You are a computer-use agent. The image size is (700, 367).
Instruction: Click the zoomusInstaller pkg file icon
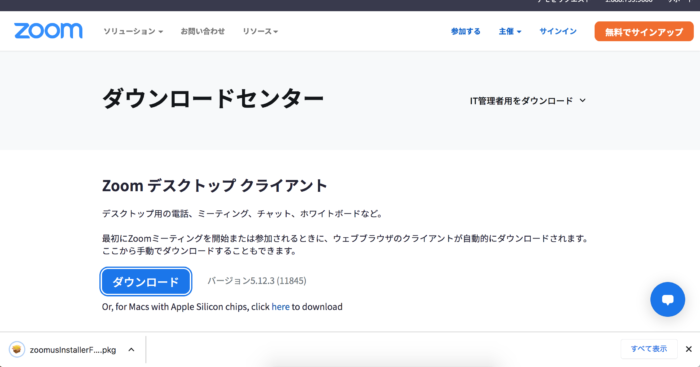pos(17,350)
